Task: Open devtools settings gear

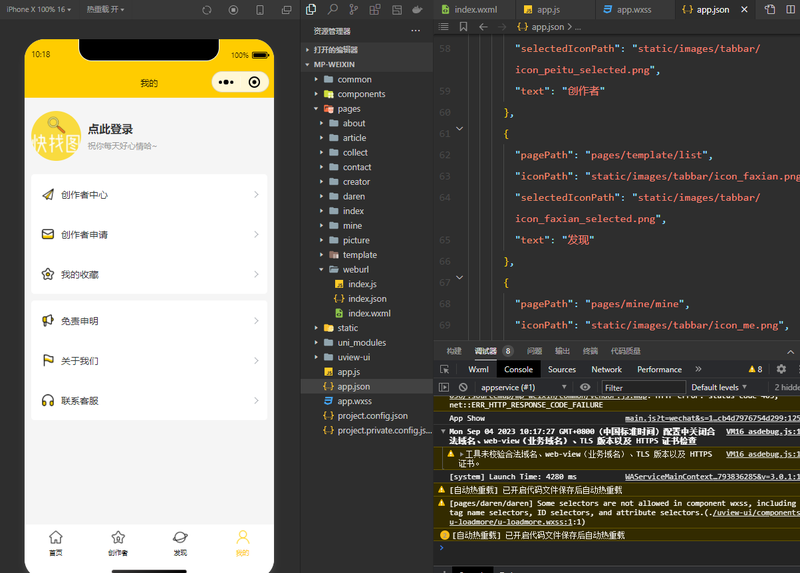Action: [781, 369]
